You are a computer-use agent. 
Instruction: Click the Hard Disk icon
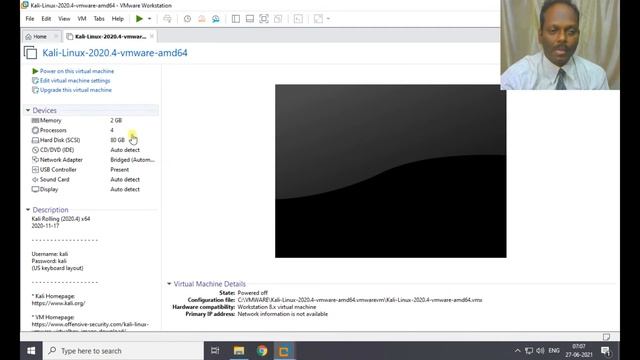(35, 140)
